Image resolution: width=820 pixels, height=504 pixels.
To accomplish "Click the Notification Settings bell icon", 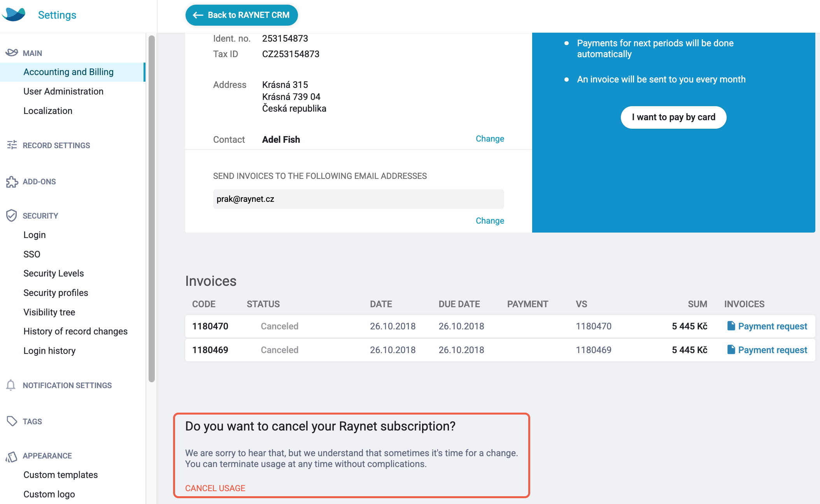I will click(x=11, y=385).
